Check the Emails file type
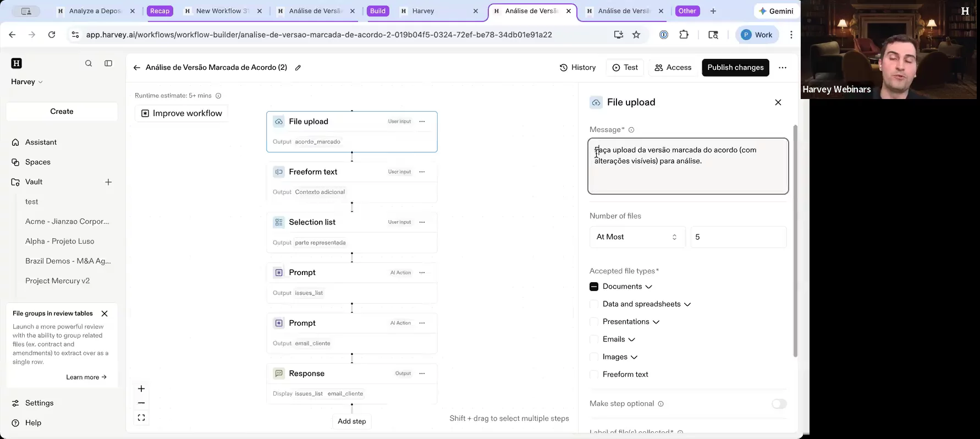 coord(594,339)
